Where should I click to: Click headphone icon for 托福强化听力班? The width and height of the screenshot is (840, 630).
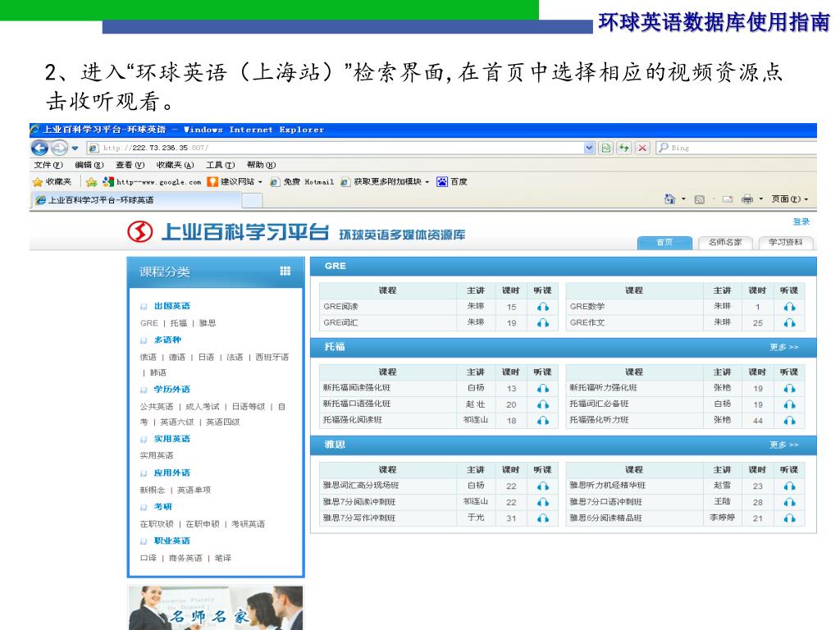789,421
